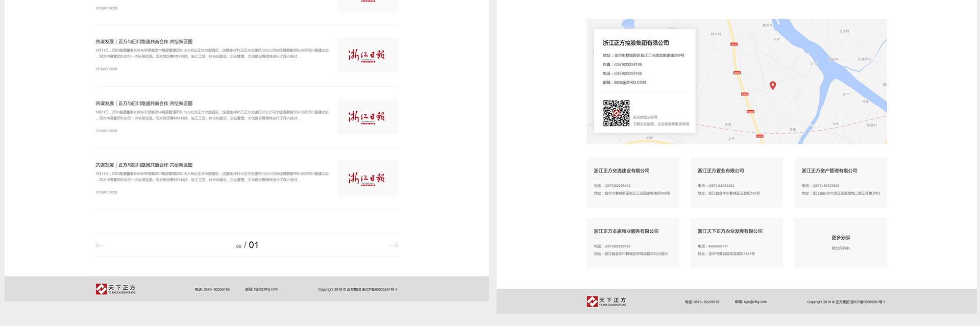Click email bgs@zfkg.com in news page footer
The image size is (980, 326).
click(261, 289)
